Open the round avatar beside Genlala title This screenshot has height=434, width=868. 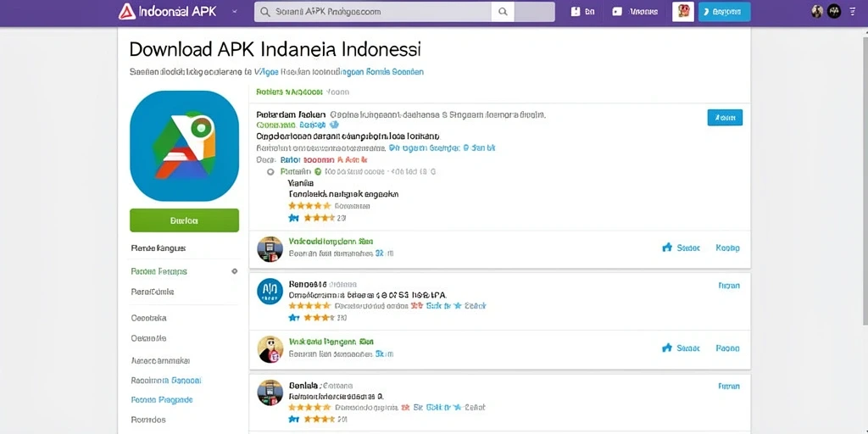coord(270,392)
